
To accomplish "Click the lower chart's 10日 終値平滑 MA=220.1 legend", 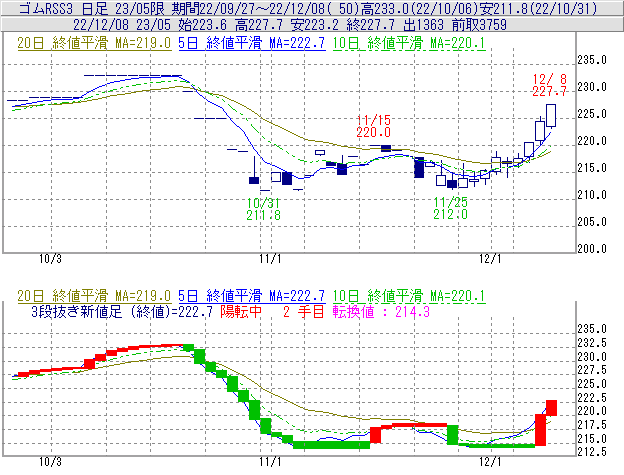I will pyautogui.click(x=409, y=296).
